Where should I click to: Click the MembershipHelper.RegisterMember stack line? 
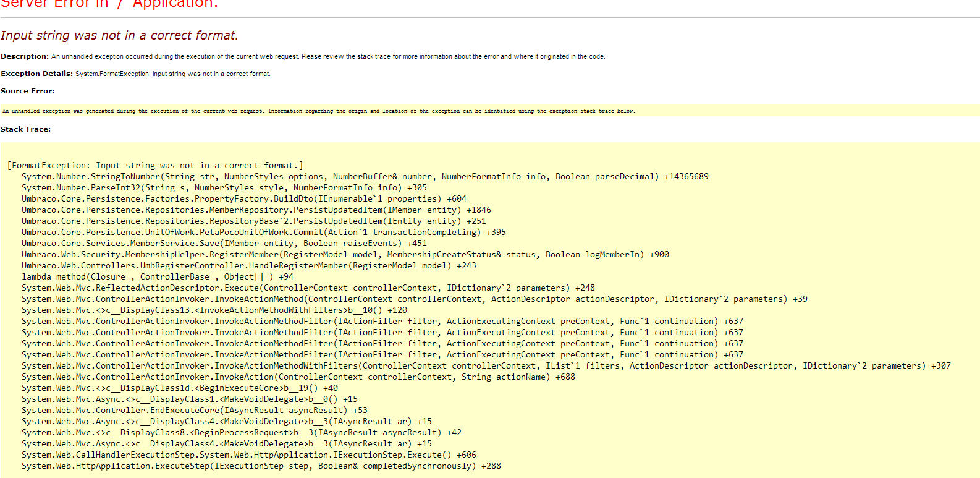tap(345, 254)
